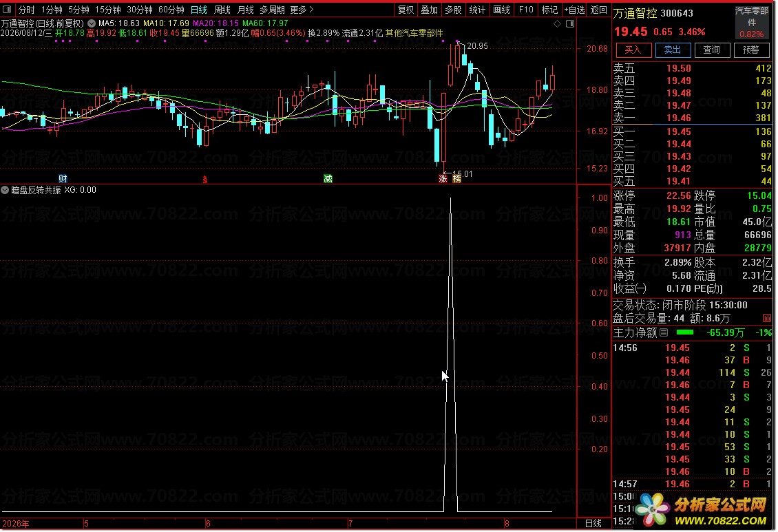
Task: Click the 榜 marker
Action: [x=457, y=178]
